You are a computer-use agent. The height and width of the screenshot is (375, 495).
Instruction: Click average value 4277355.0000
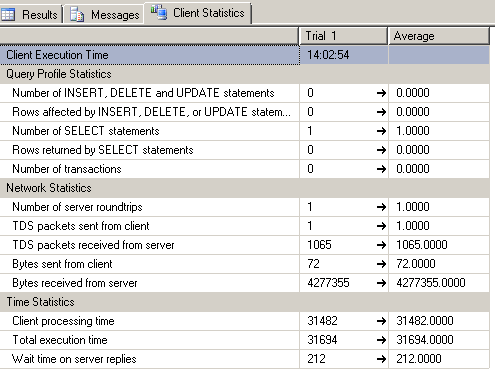coord(431,283)
